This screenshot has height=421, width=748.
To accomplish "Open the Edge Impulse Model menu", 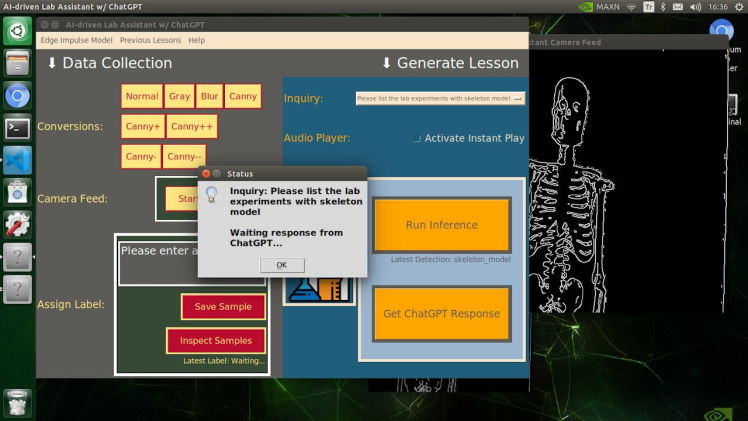I will tap(76, 40).
